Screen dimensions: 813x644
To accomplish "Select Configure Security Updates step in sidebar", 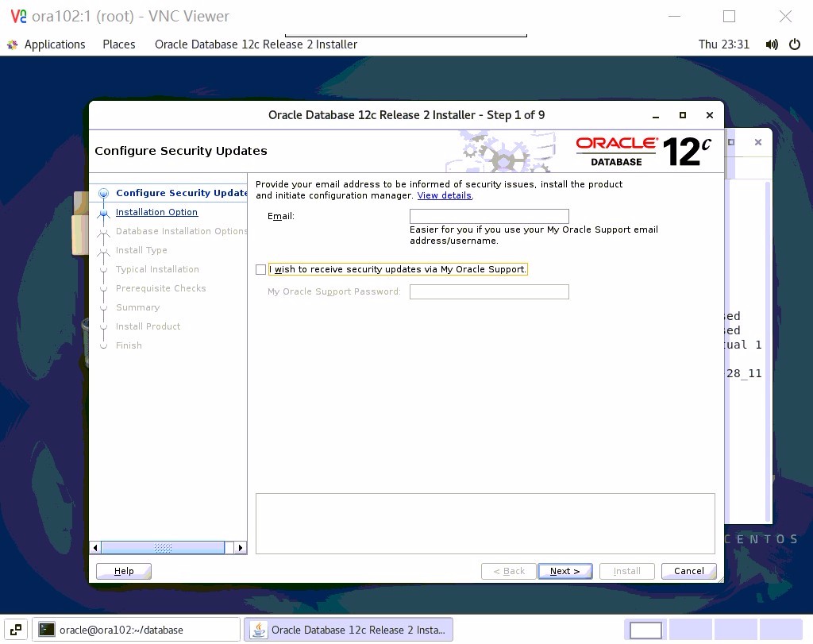I will click(x=182, y=193).
